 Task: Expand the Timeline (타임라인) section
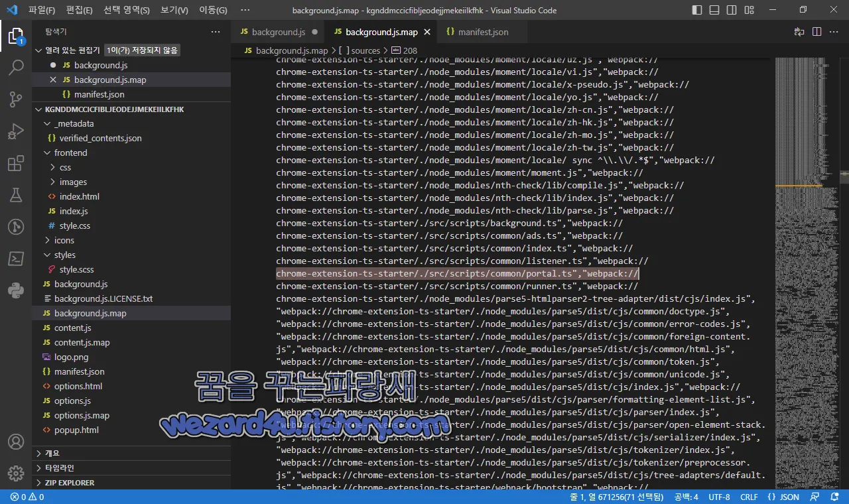point(131,468)
